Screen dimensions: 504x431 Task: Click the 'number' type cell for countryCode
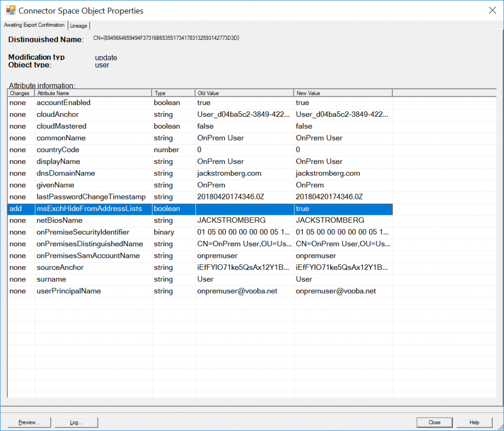[166, 150]
